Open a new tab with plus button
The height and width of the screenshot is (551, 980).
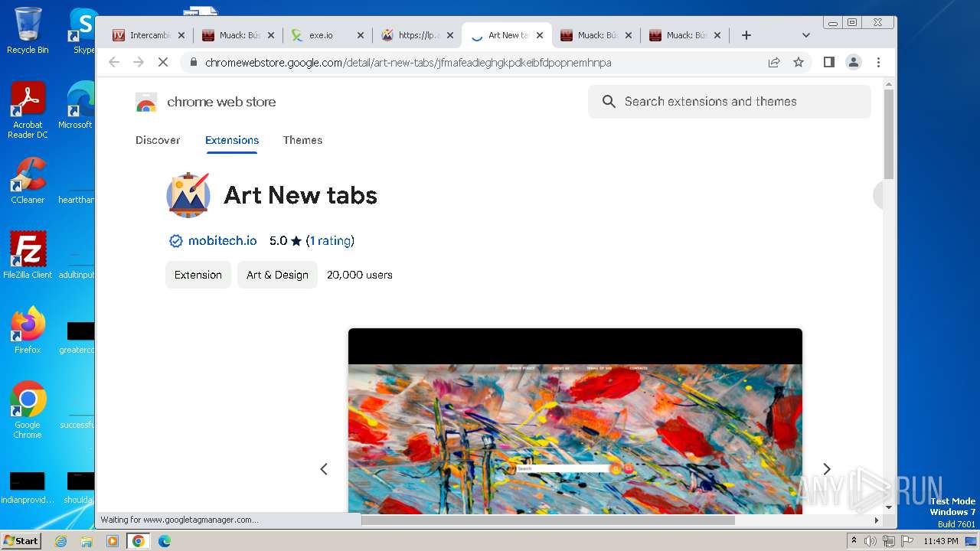(746, 35)
